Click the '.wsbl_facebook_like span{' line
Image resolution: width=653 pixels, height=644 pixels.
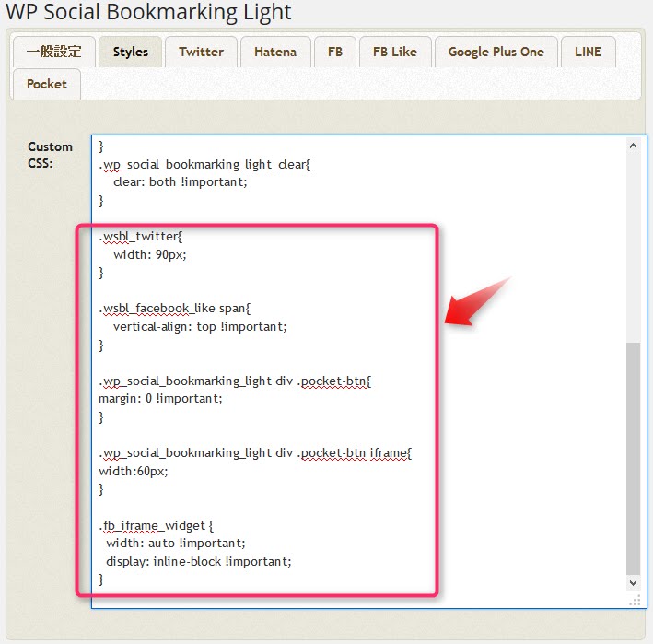pos(174,309)
